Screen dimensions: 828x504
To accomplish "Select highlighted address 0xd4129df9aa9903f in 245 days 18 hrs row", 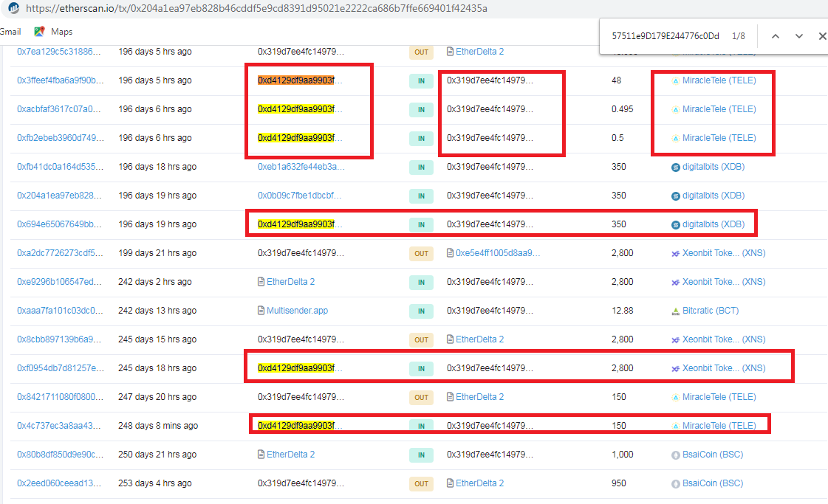I will click(x=295, y=367).
